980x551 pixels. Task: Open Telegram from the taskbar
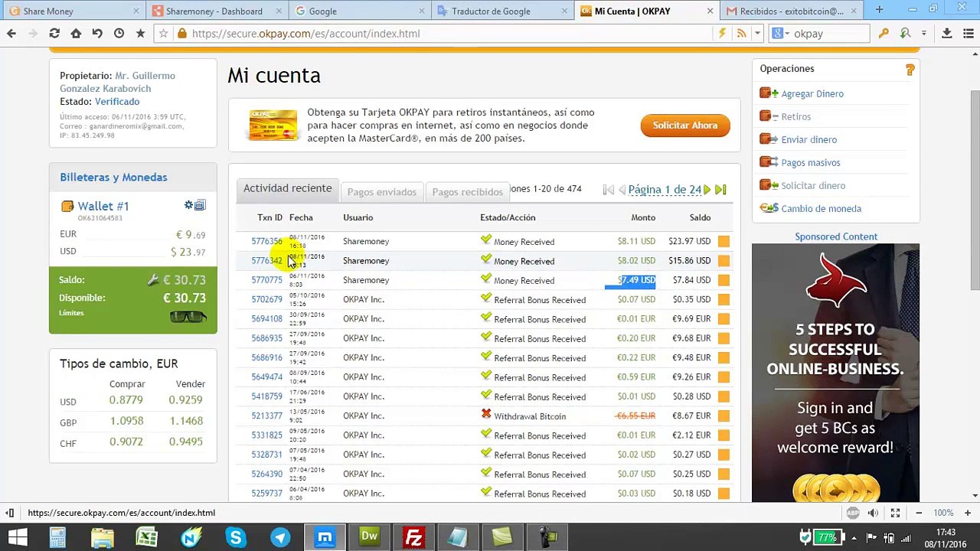coord(280,537)
